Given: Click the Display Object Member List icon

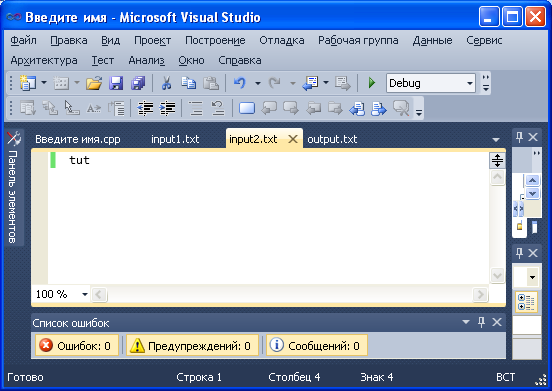Looking at the screenshot, I should (x=28, y=108).
